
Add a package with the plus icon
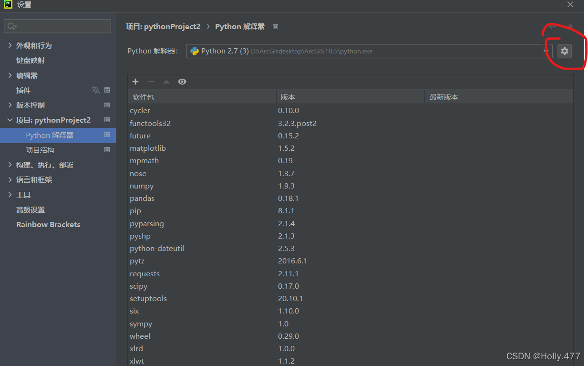pos(135,82)
